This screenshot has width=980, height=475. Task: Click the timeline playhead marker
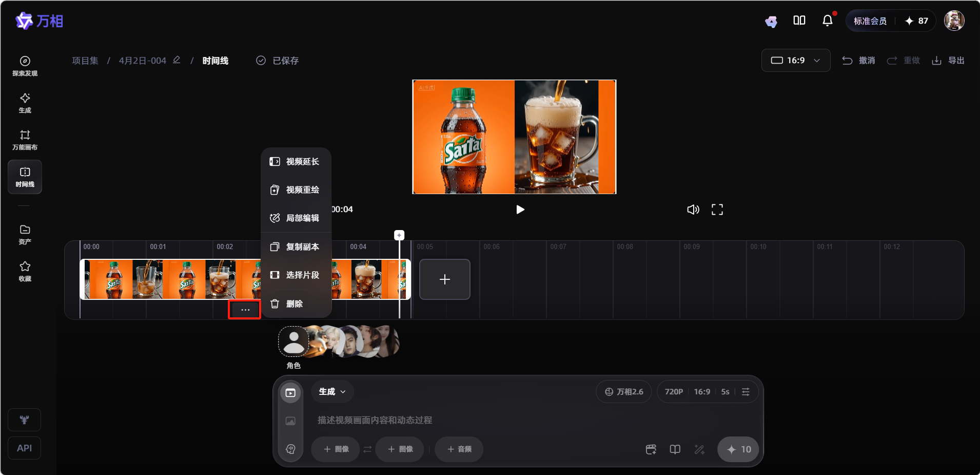(x=399, y=235)
